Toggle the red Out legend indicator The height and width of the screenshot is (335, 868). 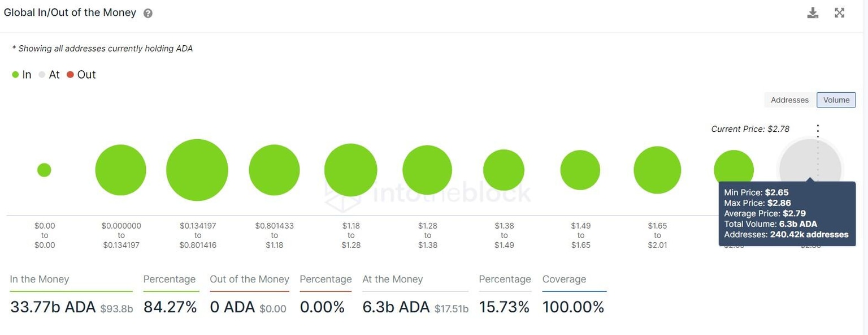(70, 74)
